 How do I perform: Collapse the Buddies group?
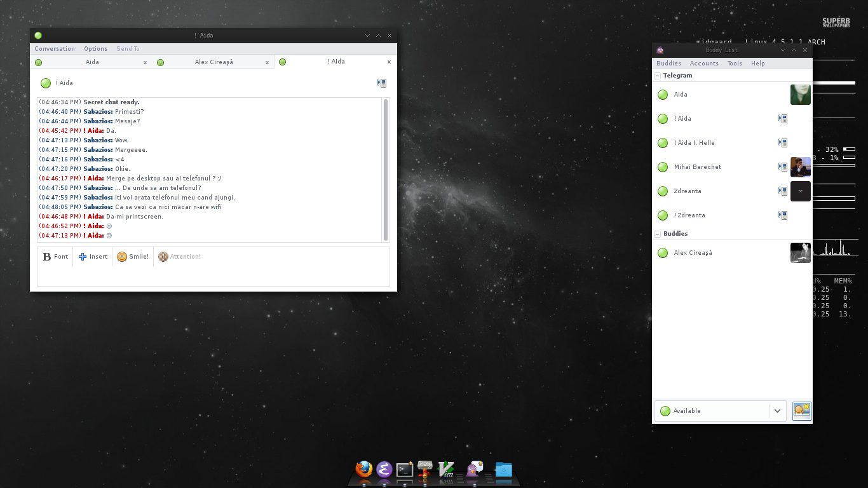[658, 234]
